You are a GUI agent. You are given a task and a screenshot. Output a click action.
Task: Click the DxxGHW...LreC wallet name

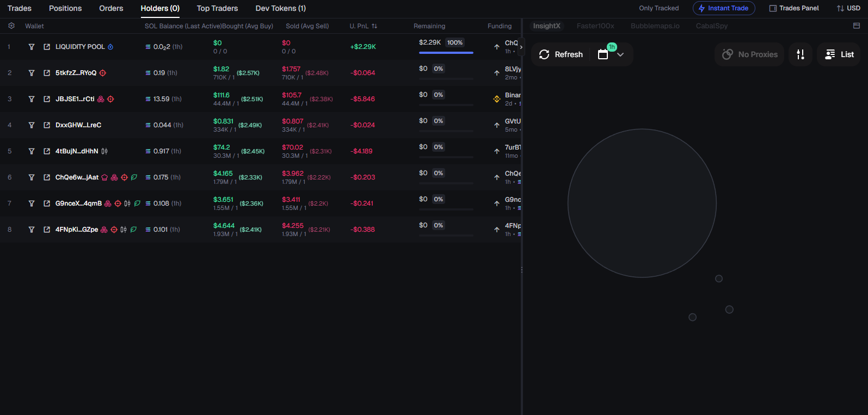78,125
